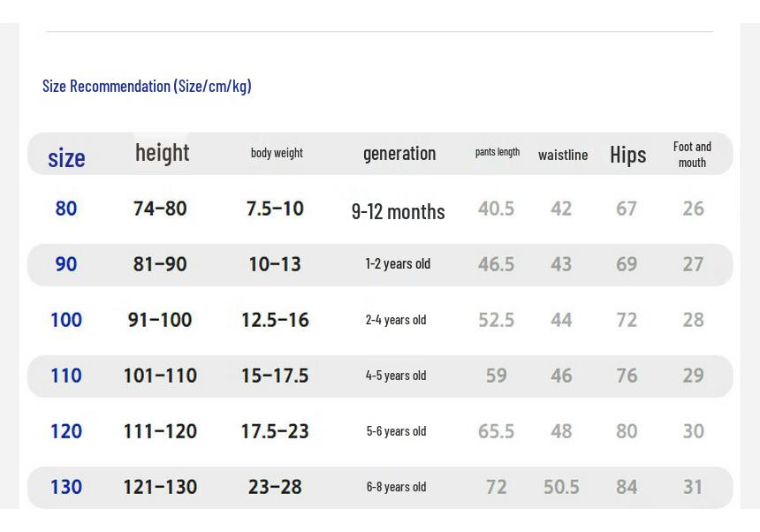Select size 110 row label

click(66, 376)
